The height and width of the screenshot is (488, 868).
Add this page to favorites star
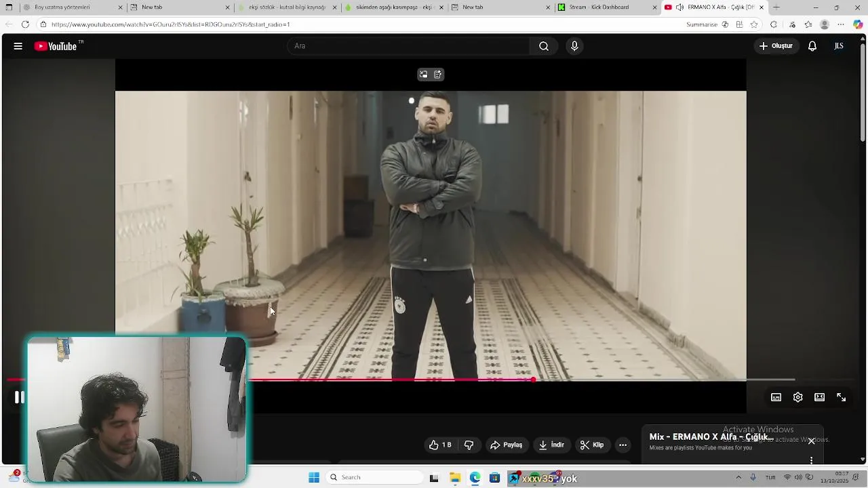(754, 24)
